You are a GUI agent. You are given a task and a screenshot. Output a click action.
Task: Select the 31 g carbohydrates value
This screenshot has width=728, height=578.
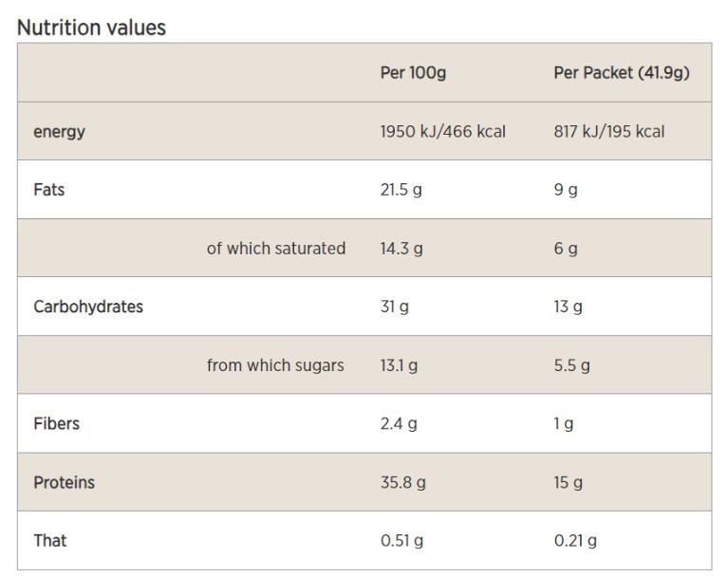pyautogui.click(x=394, y=307)
